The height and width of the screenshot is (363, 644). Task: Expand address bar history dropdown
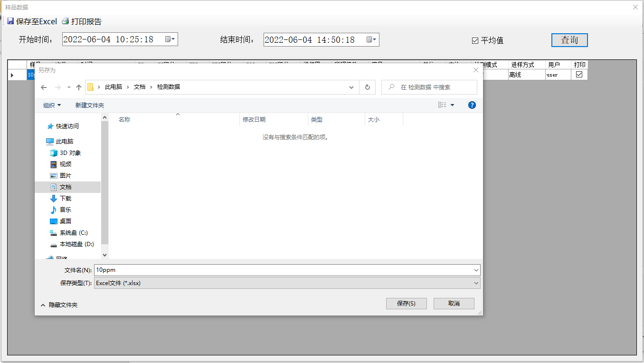[351, 87]
